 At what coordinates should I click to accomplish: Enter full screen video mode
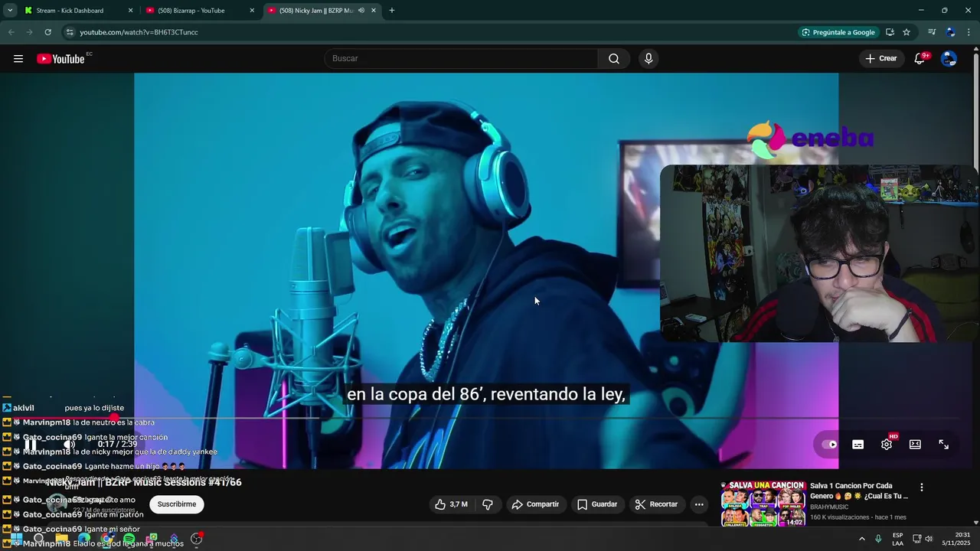coord(944,445)
